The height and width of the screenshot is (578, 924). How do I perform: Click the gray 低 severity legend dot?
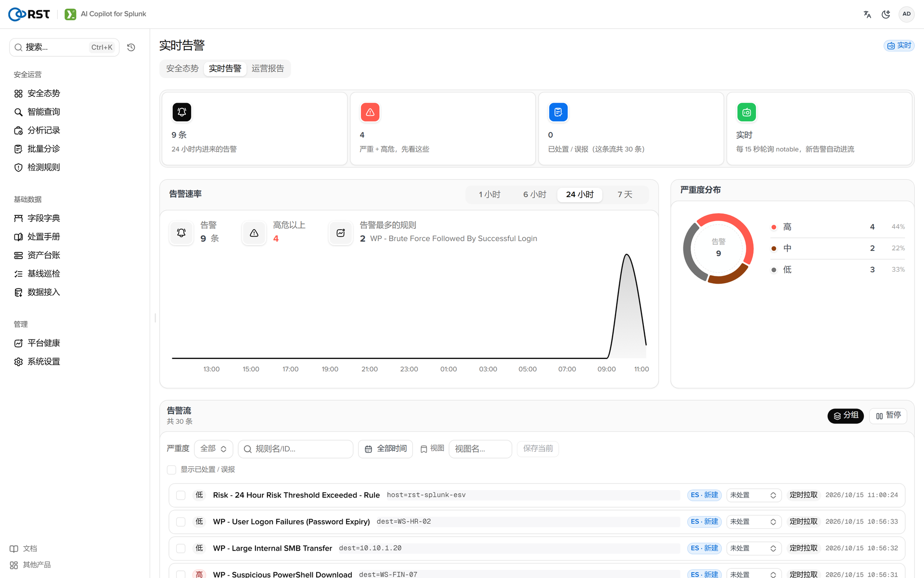(x=774, y=270)
